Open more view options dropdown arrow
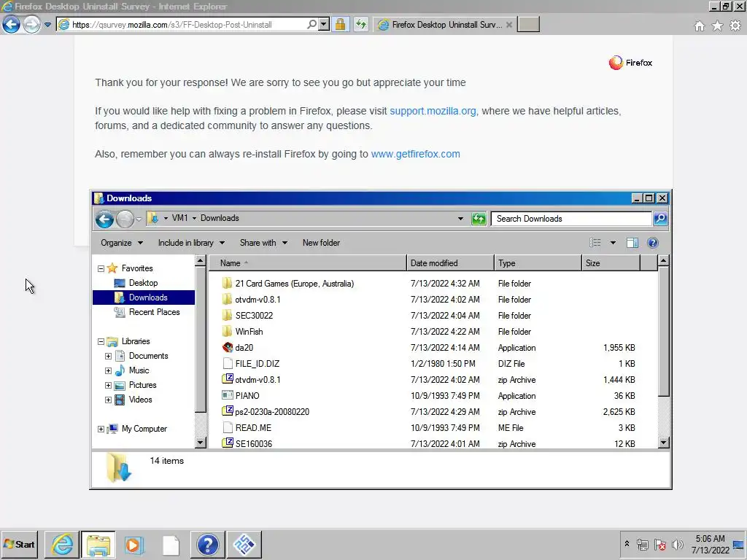The image size is (747, 560). pos(613,243)
